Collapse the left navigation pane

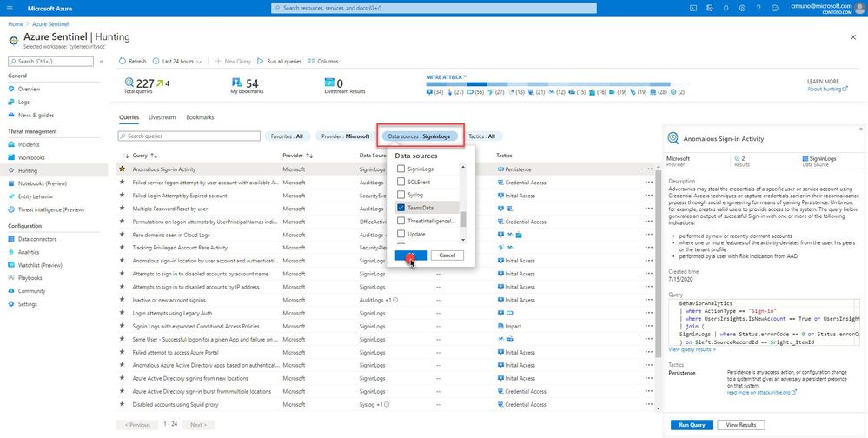click(102, 62)
